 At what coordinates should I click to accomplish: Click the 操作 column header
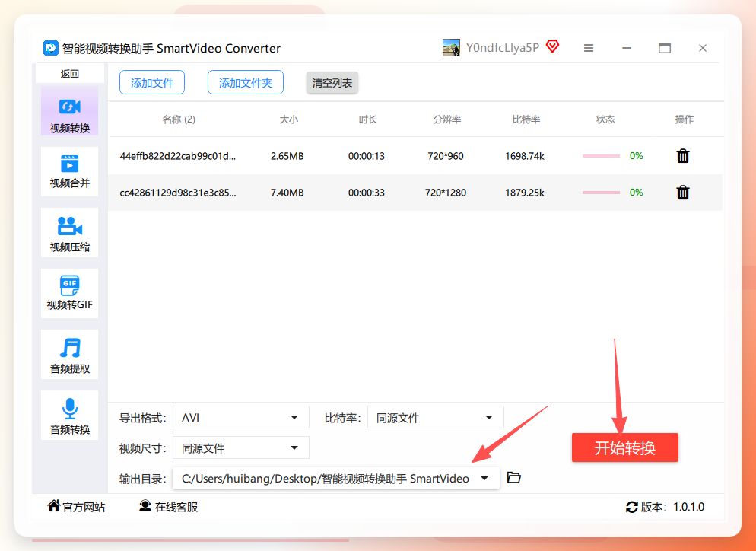click(x=685, y=119)
